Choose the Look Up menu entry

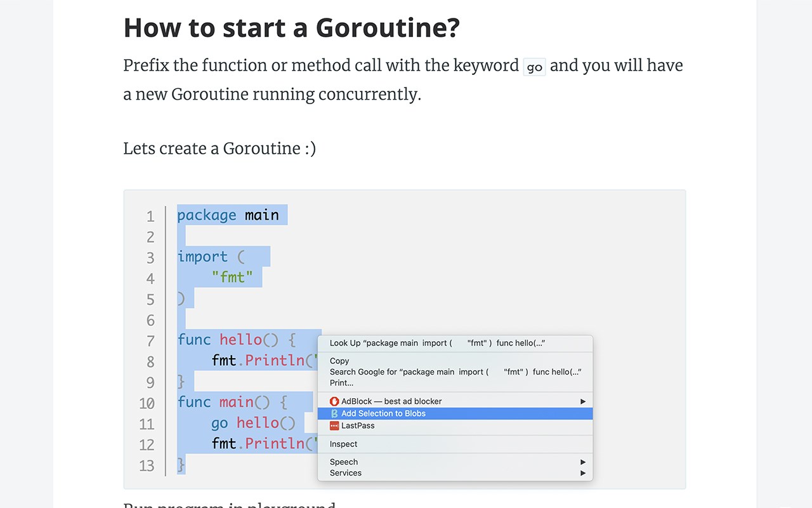pyautogui.click(x=437, y=344)
